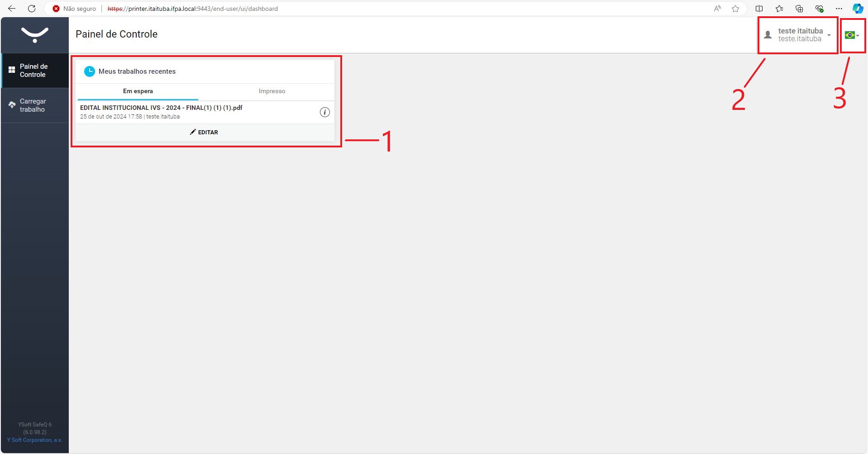Open Painel de Controle in sidebar
The image size is (868, 454).
point(35,71)
